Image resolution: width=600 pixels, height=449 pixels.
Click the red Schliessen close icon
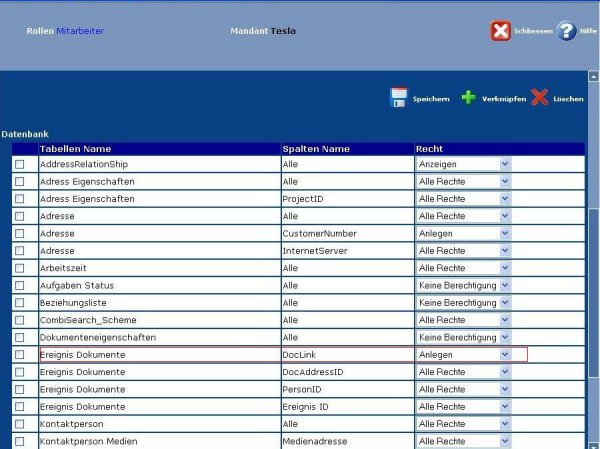(x=500, y=31)
